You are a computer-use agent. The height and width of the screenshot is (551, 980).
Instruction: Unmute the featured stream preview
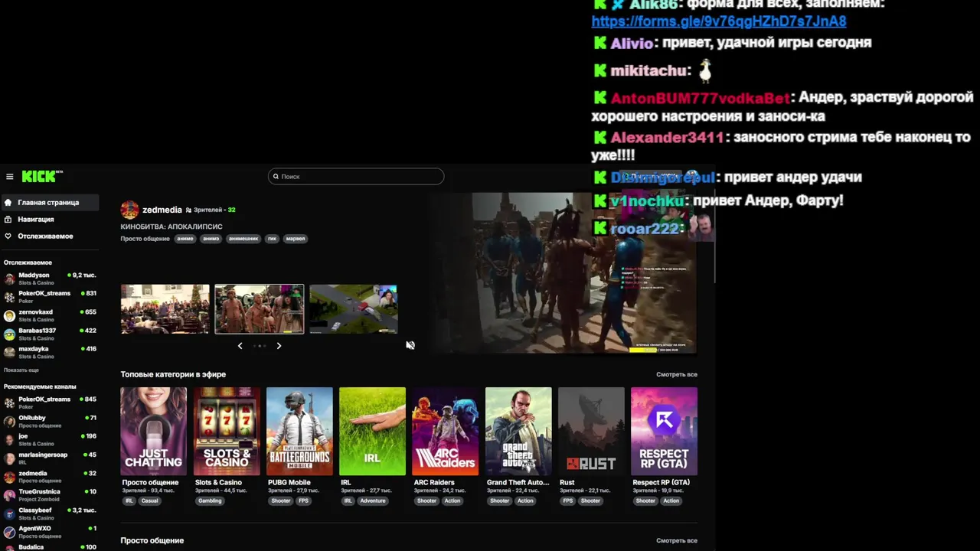[x=410, y=345]
